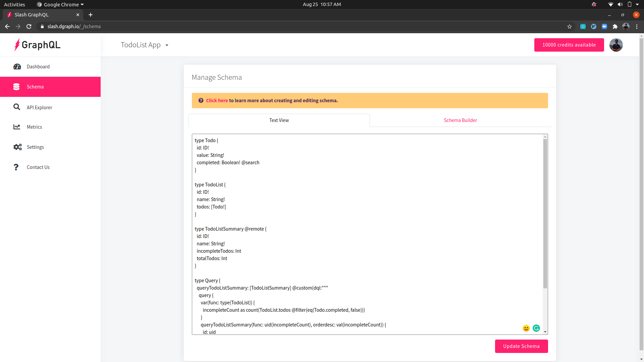Click the editor scroll down arrow
The image size is (644, 362).
coord(545,332)
